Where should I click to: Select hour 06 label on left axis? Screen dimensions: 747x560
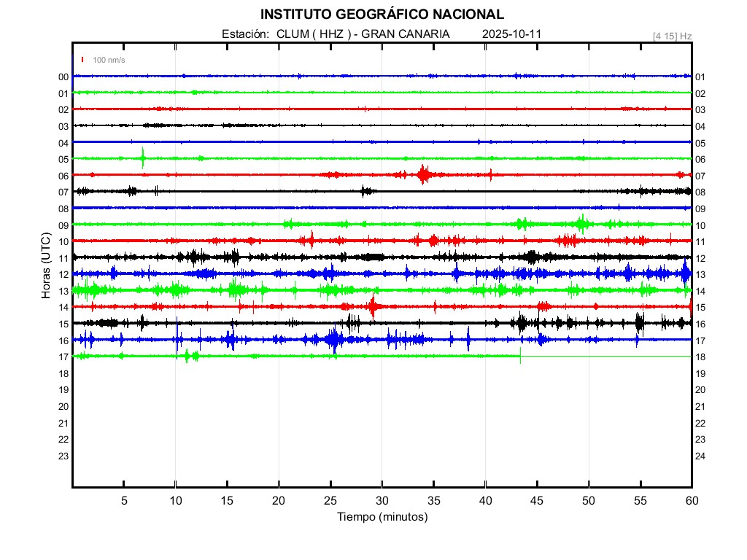click(x=63, y=176)
